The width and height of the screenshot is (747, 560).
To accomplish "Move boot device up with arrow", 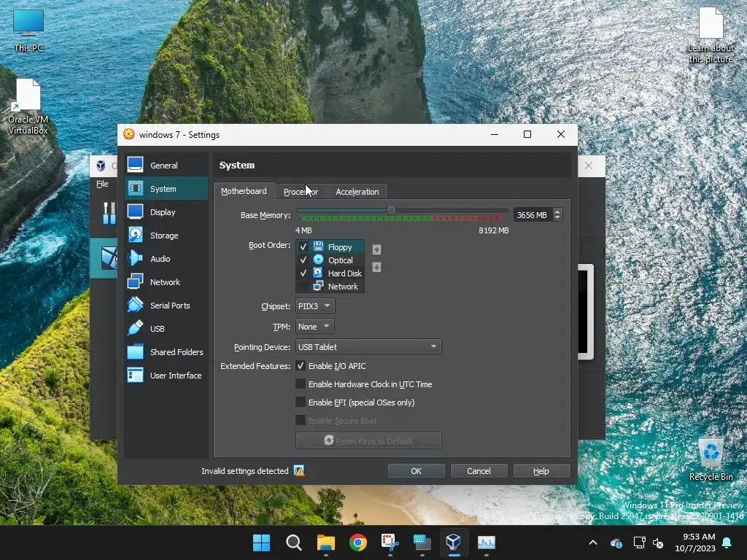I will click(x=376, y=249).
